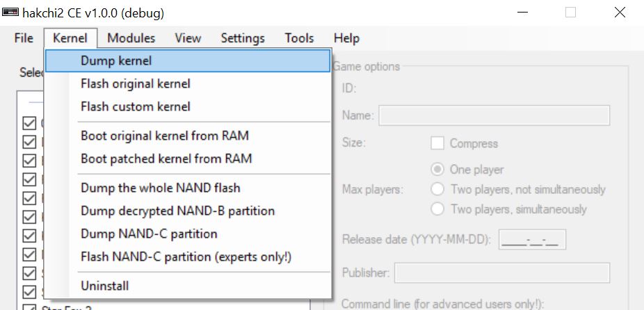Select Flash NAND-C partition (experts only!)
This screenshot has height=310, width=644.
point(187,256)
